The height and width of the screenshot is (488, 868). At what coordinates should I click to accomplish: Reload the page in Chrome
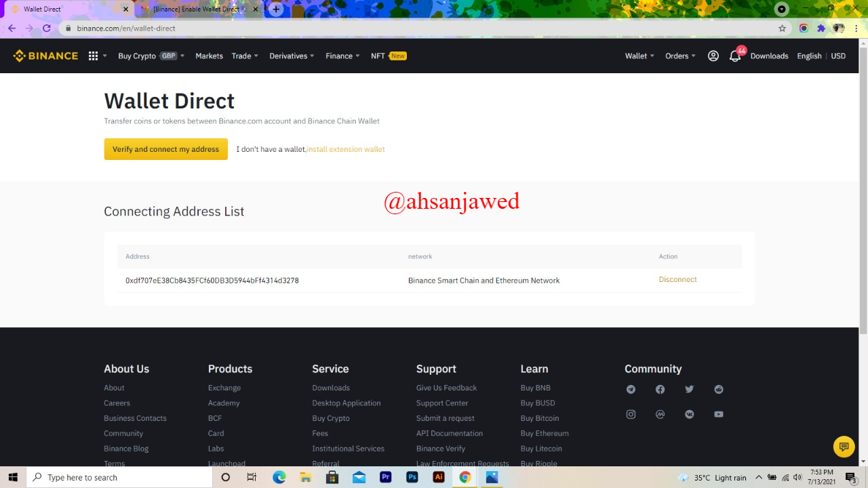47,28
